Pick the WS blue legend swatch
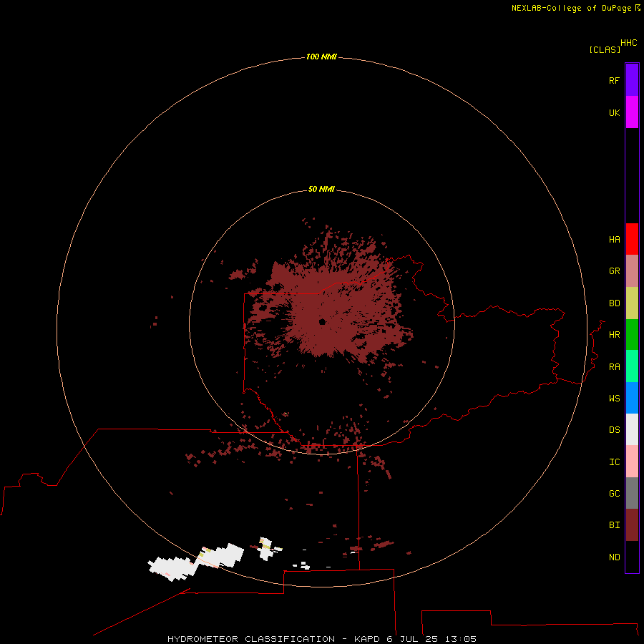 [632, 398]
